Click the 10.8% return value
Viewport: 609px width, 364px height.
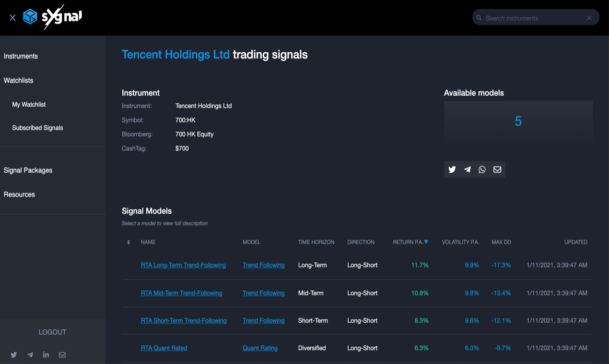pos(420,293)
